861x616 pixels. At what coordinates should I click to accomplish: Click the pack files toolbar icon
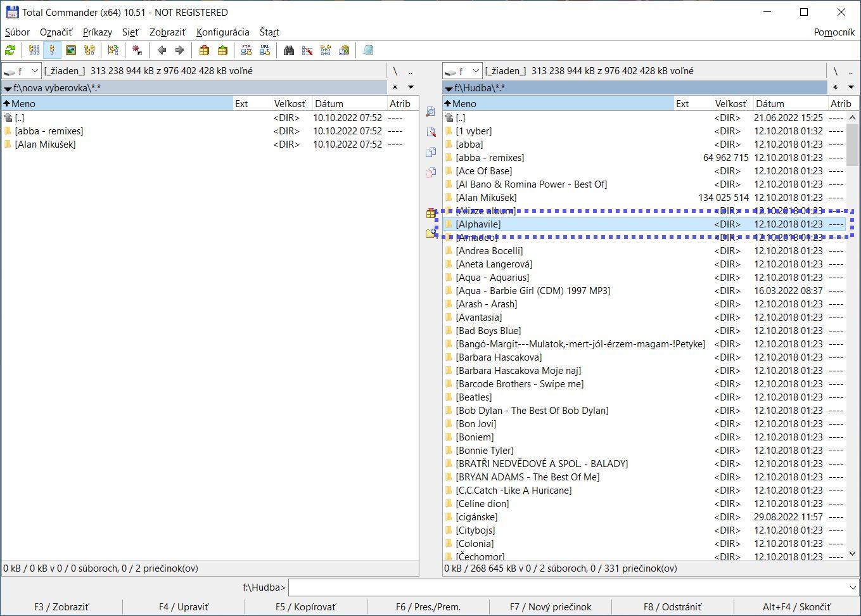tap(204, 50)
